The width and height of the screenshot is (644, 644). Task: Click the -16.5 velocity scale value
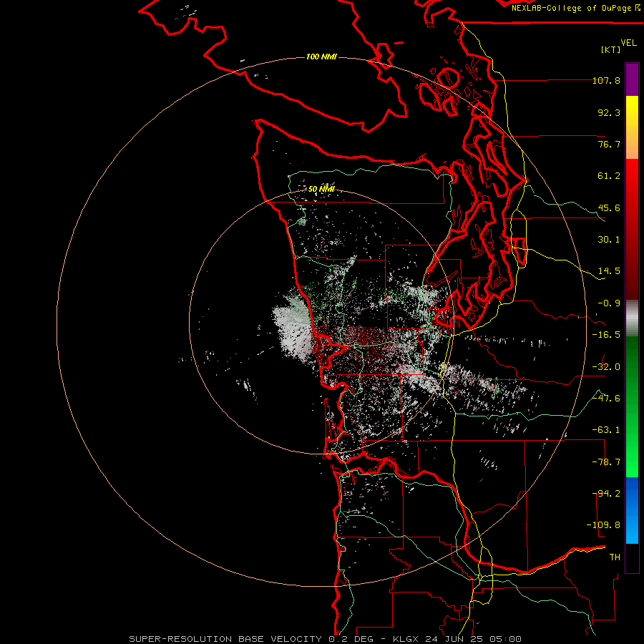click(x=606, y=335)
